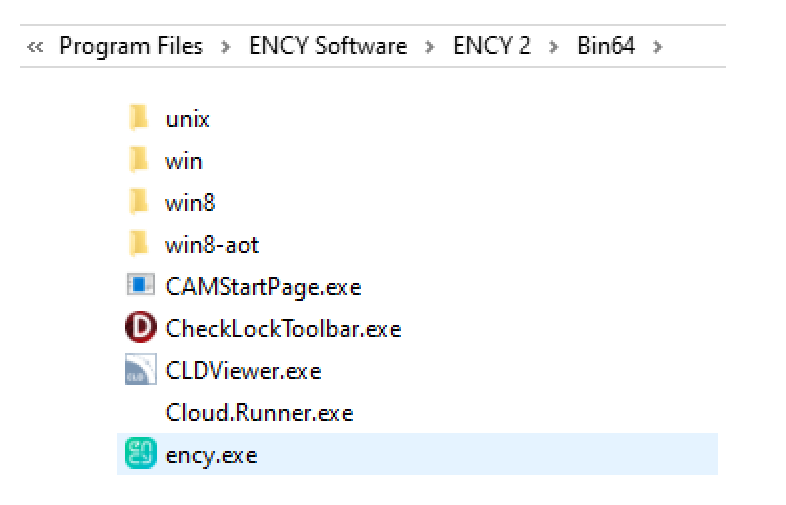
Task: Expand the chevron after ENCY Software
Action: [x=430, y=47]
